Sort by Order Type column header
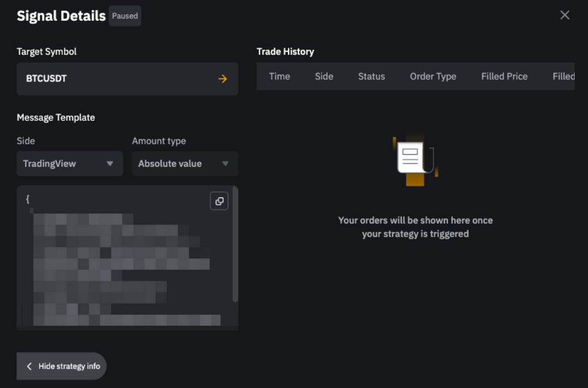 click(433, 77)
